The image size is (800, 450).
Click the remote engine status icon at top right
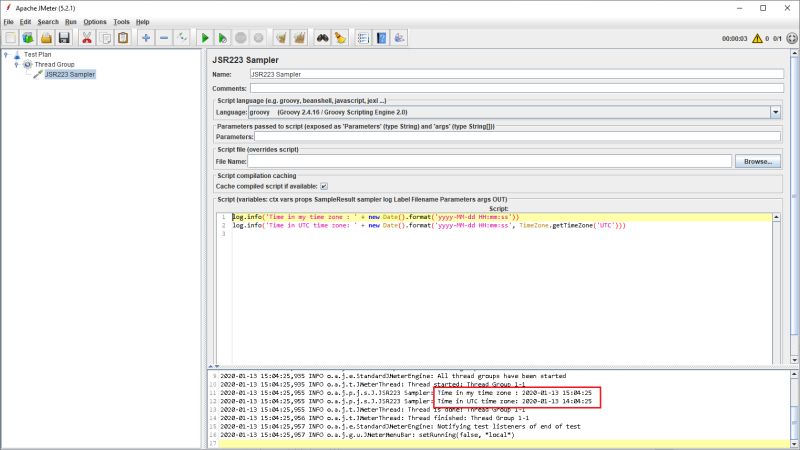(792, 38)
